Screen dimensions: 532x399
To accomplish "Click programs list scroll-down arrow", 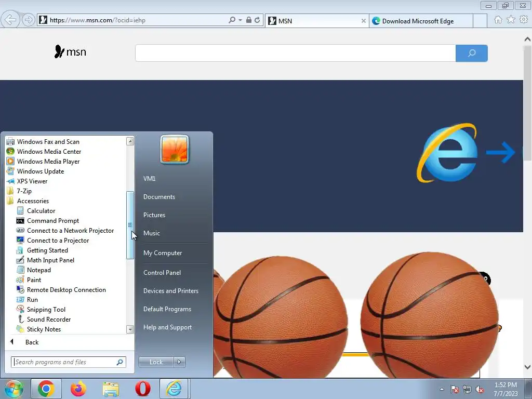I will (x=130, y=329).
